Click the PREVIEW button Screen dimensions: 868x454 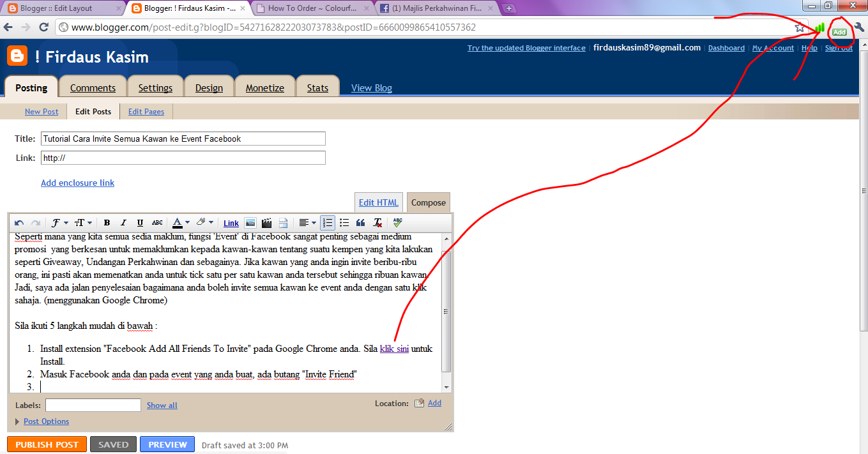167,444
